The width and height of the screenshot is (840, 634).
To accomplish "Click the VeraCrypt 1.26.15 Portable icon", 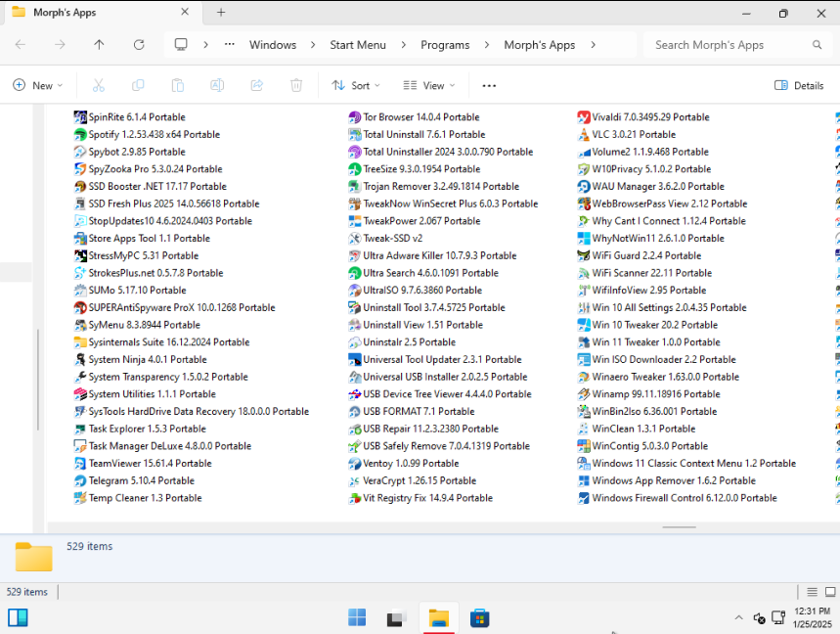I will [x=355, y=480].
